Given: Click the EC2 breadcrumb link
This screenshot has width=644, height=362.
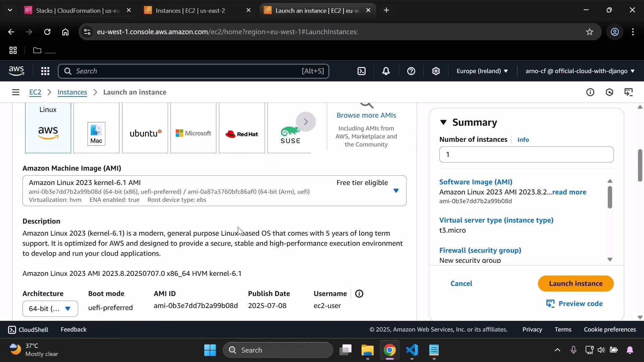Looking at the screenshot, I should coord(35,92).
